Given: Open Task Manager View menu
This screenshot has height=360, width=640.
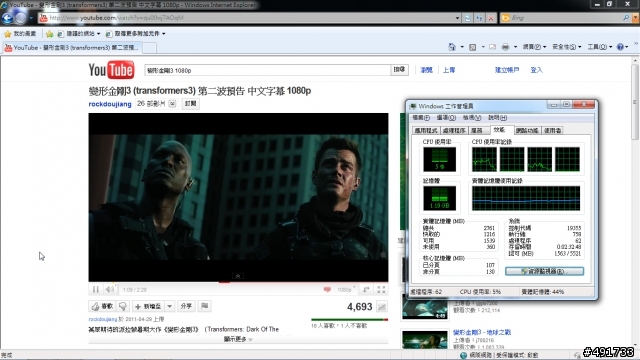Looking at the screenshot, I should click(472, 118).
